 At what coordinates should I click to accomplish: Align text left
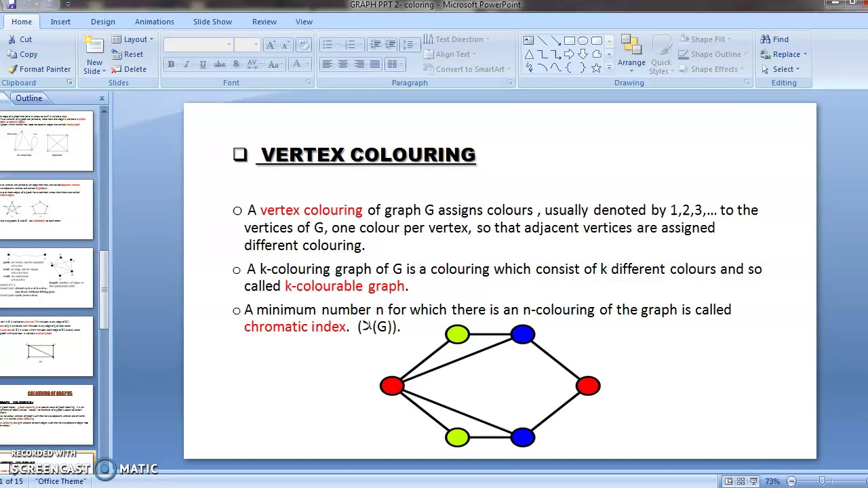pyautogui.click(x=327, y=64)
